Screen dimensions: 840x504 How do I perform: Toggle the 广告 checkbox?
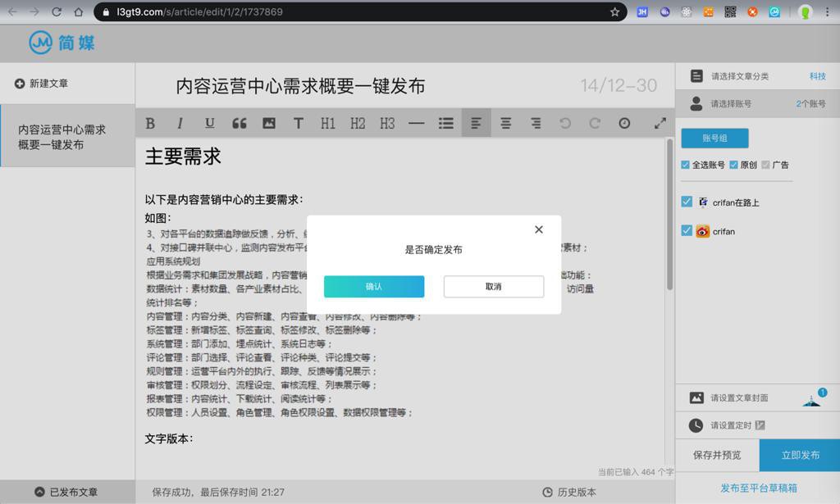765,165
